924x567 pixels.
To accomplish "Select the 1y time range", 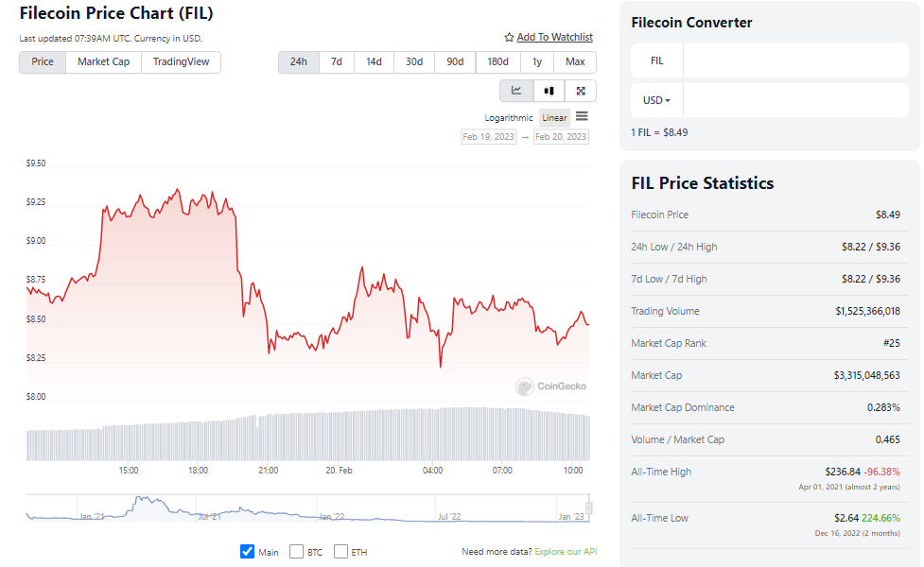I will [x=537, y=61].
